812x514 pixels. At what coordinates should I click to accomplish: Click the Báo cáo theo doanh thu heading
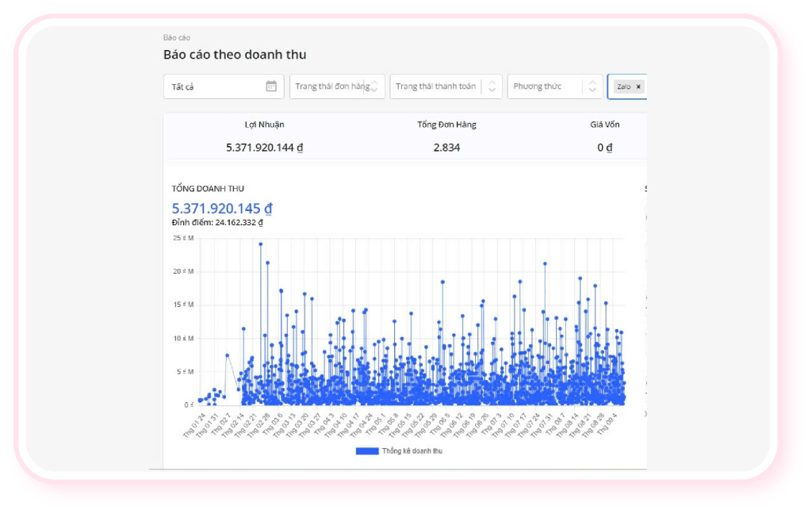point(235,55)
